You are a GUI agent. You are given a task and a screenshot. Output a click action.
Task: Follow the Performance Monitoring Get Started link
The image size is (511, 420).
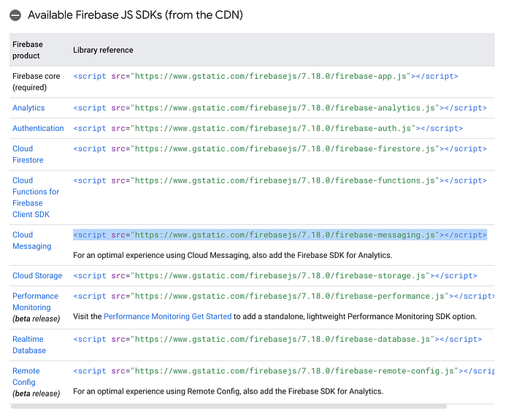coord(167,316)
